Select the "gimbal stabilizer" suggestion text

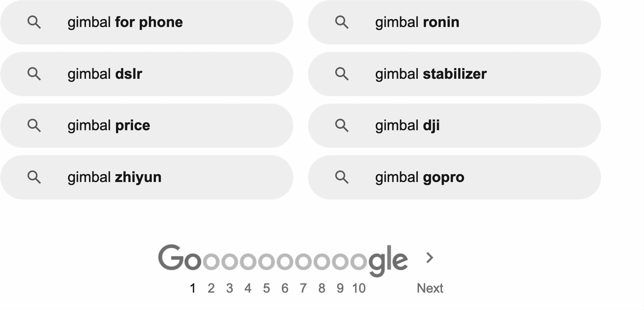431,74
